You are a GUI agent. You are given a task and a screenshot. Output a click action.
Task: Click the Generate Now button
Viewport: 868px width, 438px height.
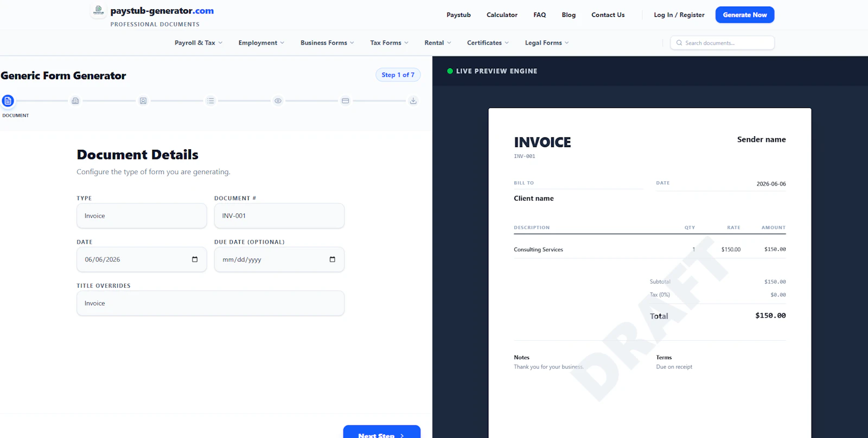pyautogui.click(x=745, y=15)
